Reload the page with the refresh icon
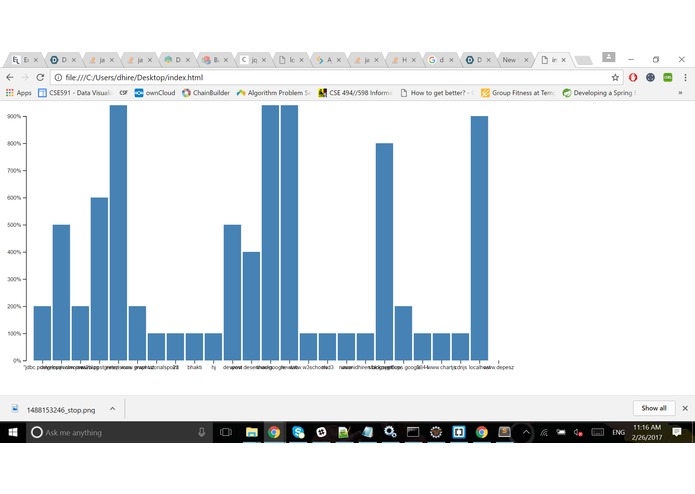This screenshot has width=695, height=494. (x=40, y=78)
